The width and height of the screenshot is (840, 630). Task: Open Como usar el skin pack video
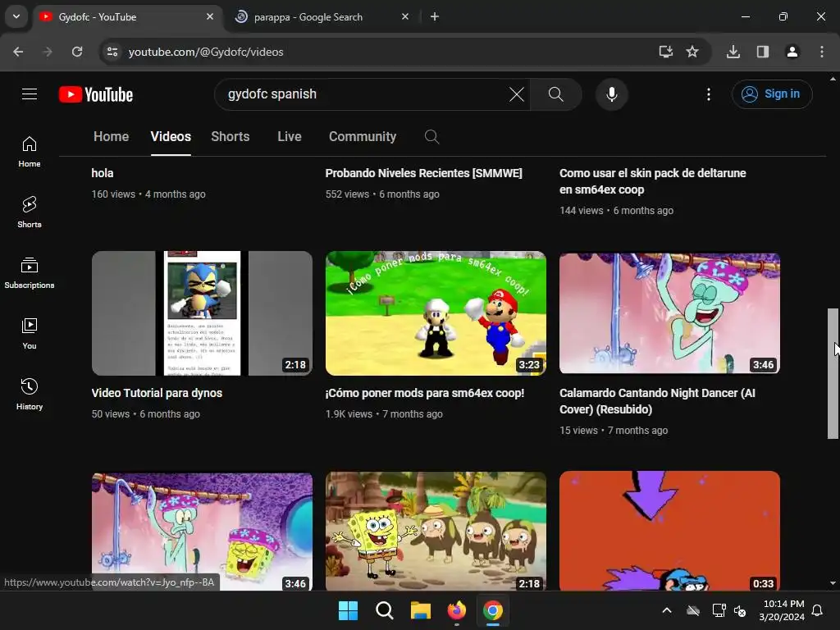652,181
